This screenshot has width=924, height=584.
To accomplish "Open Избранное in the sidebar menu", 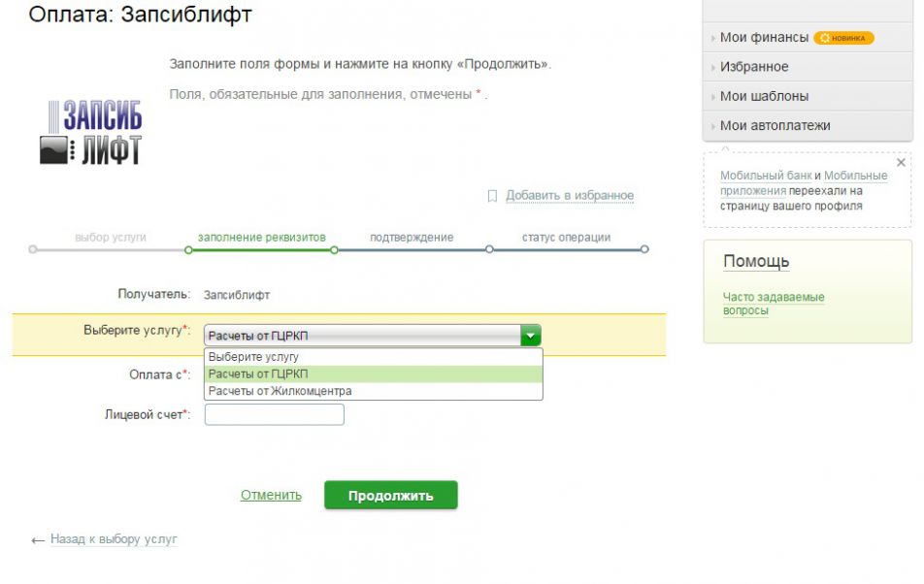I will (x=754, y=67).
